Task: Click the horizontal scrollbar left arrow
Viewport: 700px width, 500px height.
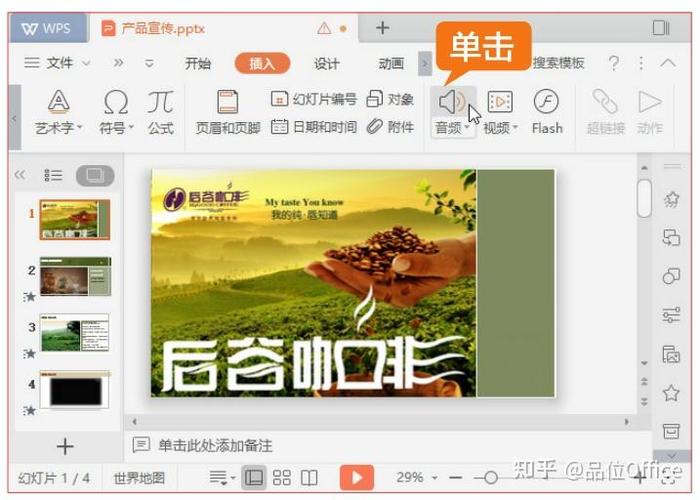Action: (x=134, y=421)
